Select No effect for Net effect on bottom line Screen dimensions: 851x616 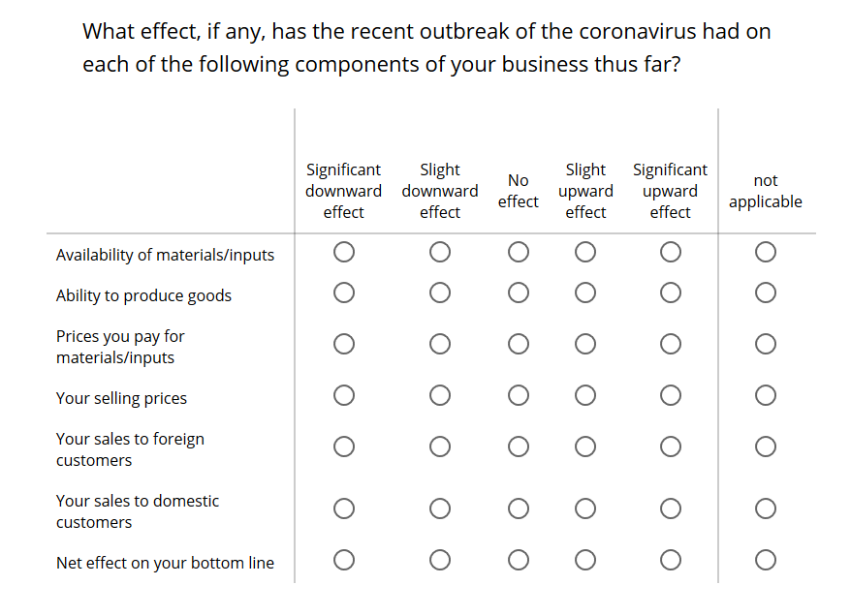click(x=519, y=560)
